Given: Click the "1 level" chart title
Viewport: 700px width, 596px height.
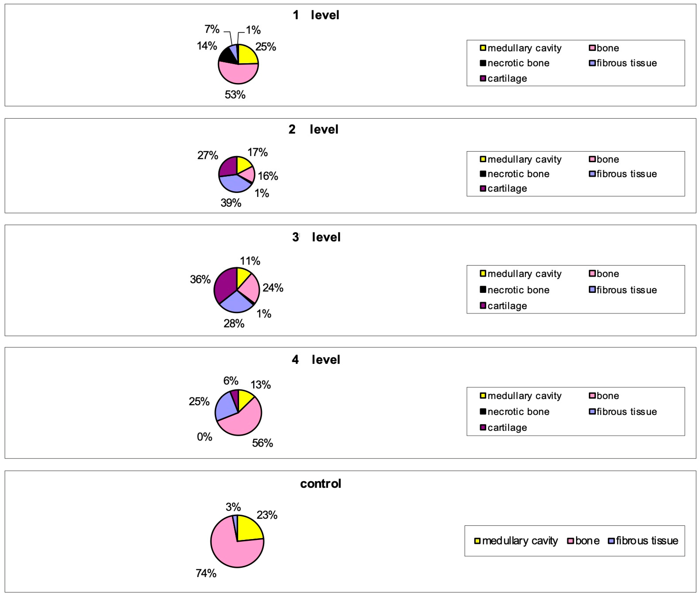Looking at the screenshot, I should (x=316, y=15).
